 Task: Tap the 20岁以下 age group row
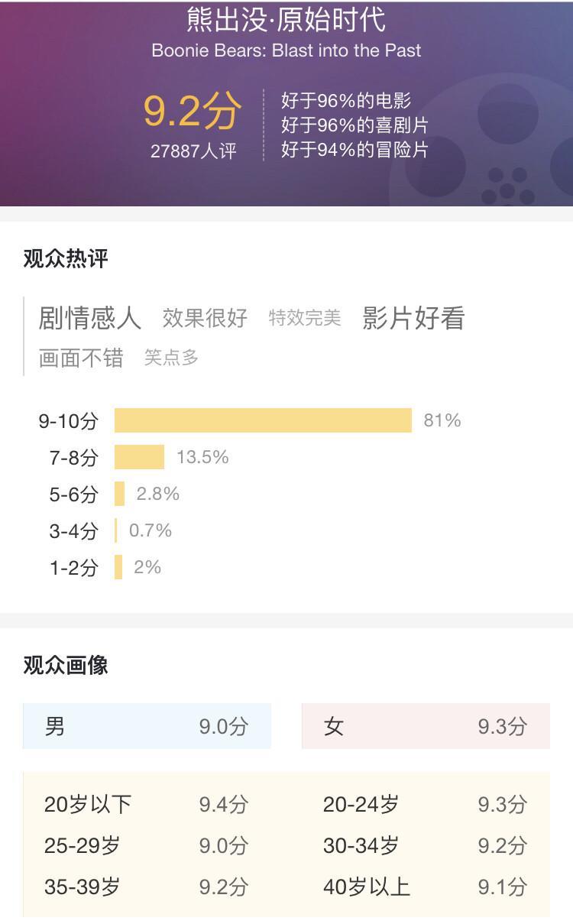pos(146,804)
